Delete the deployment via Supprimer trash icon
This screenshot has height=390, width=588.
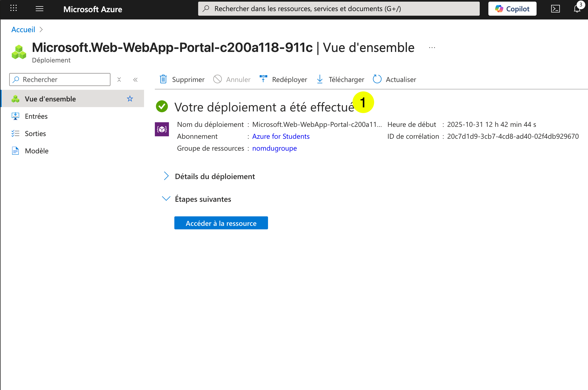click(x=163, y=79)
